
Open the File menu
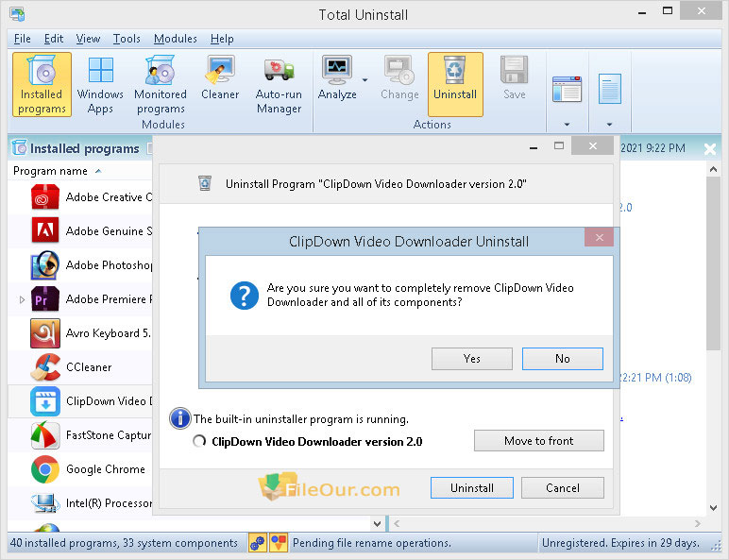(23, 39)
